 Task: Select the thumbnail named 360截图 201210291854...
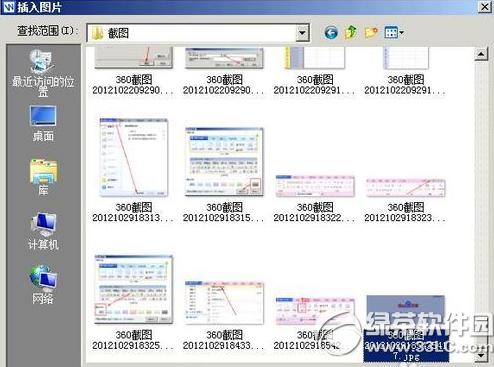pyautogui.click(x=314, y=323)
